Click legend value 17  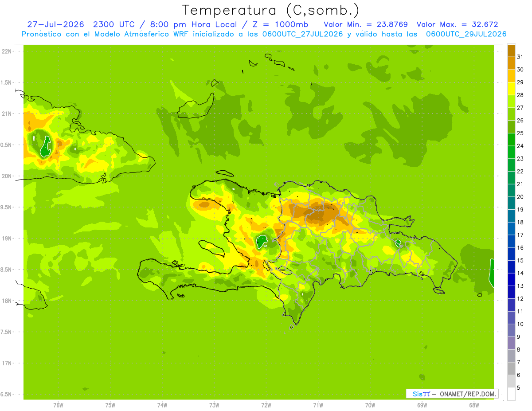coord(520,235)
